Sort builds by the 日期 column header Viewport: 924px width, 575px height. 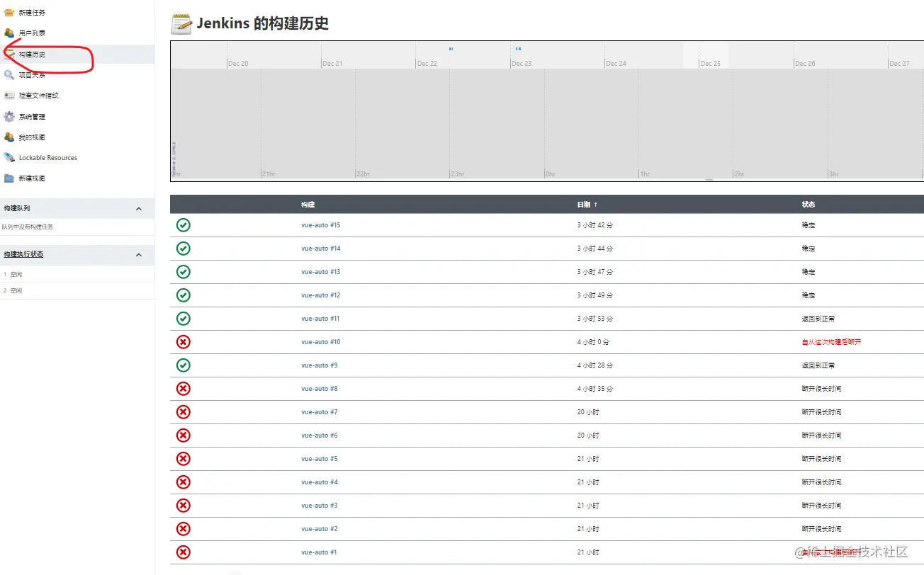[x=587, y=205]
